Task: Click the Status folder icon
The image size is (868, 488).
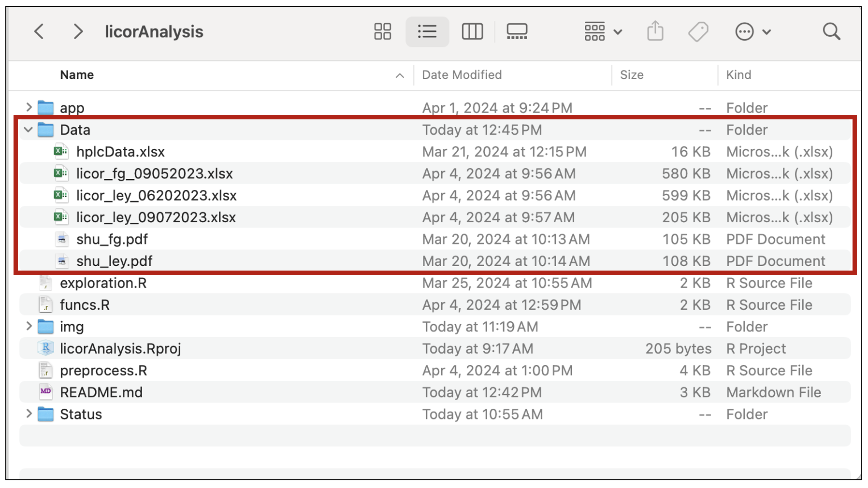Action: 45,414
